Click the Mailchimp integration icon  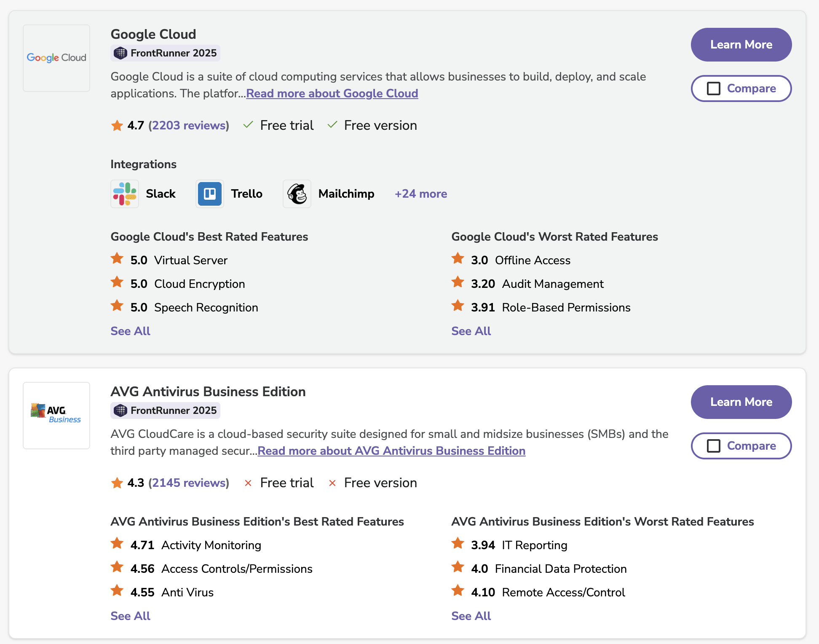point(297,193)
